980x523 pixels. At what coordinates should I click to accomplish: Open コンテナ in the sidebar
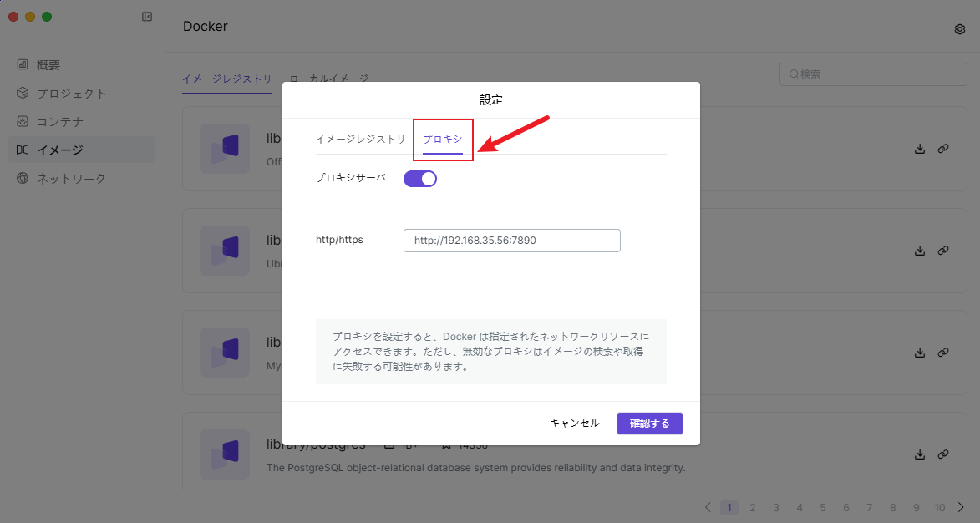click(x=59, y=122)
